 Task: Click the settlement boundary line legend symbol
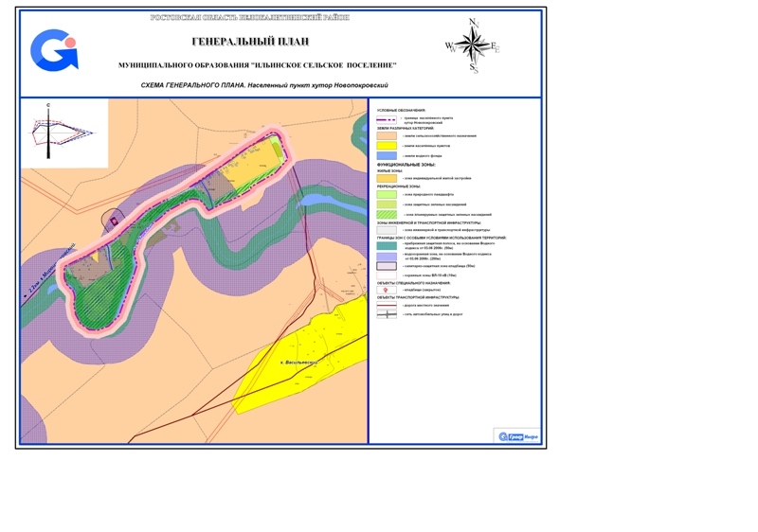click(x=387, y=121)
